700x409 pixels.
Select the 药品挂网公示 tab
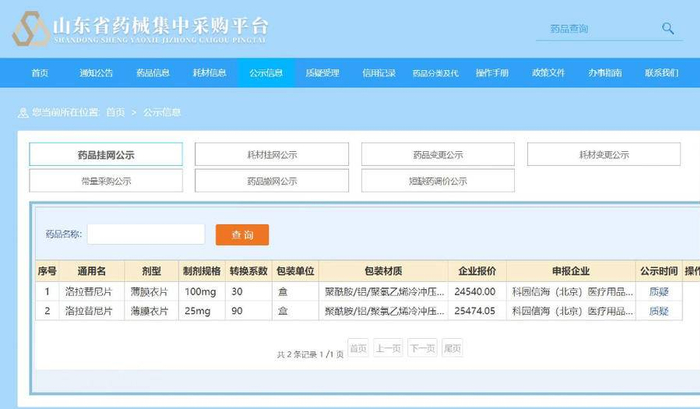tap(106, 154)
